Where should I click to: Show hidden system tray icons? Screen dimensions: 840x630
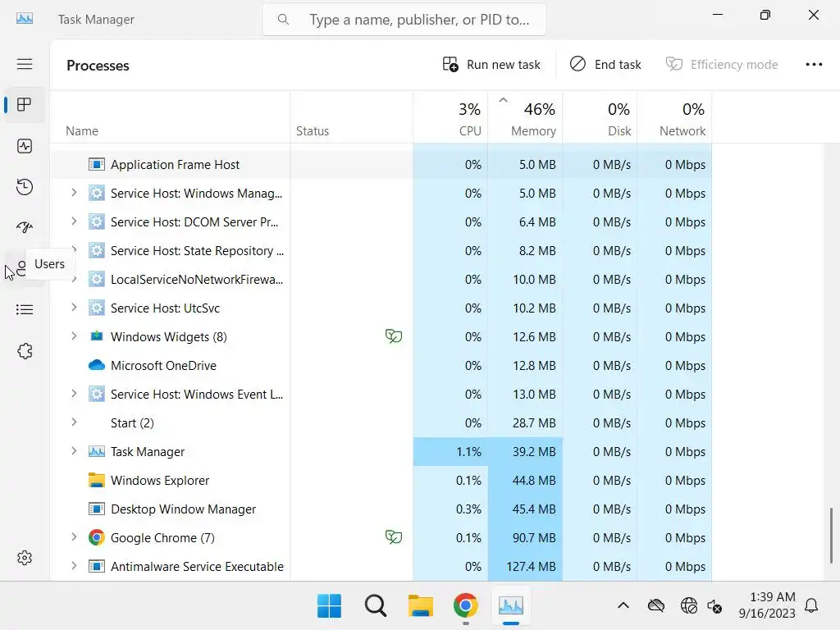(x=623, y=606)
